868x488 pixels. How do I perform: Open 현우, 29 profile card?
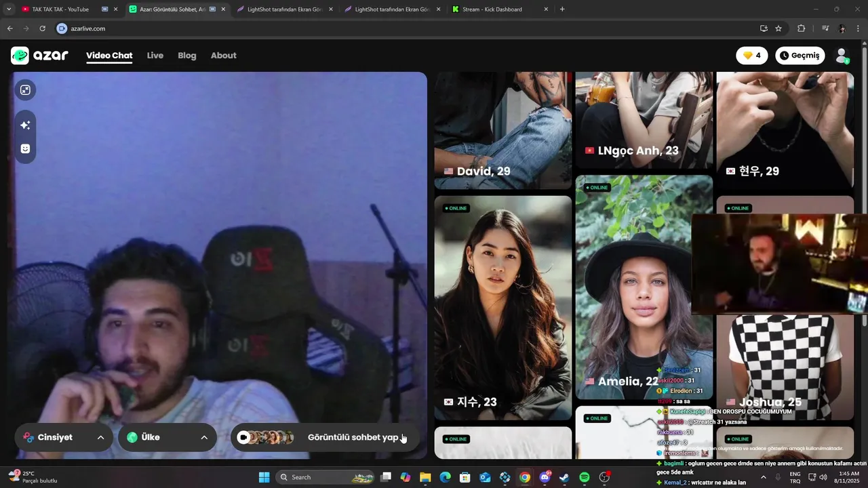pos(785,130)
